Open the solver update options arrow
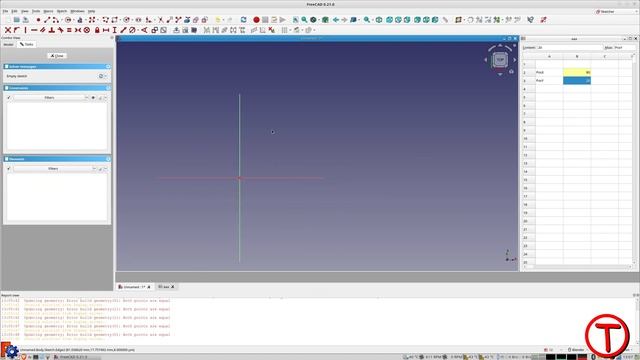This screenshot has height=360, width=640. [x=105, y=76]
